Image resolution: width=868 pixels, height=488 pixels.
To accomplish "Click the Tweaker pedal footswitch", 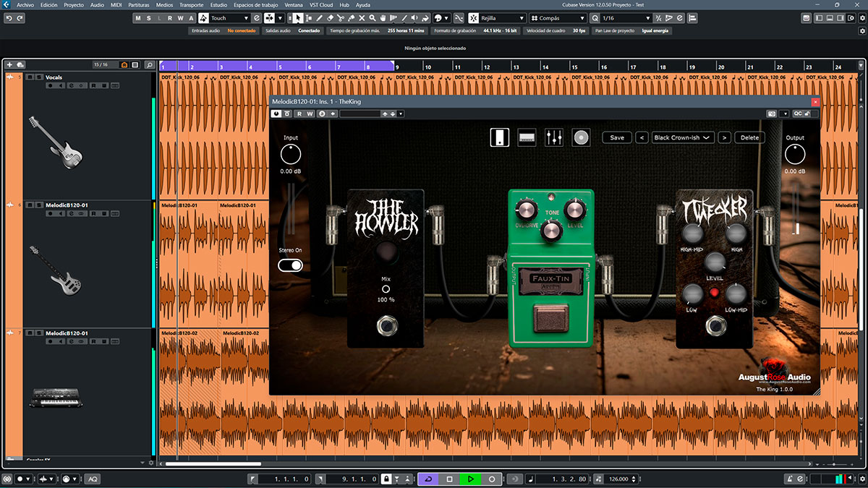I will click(x=716, y=327).
